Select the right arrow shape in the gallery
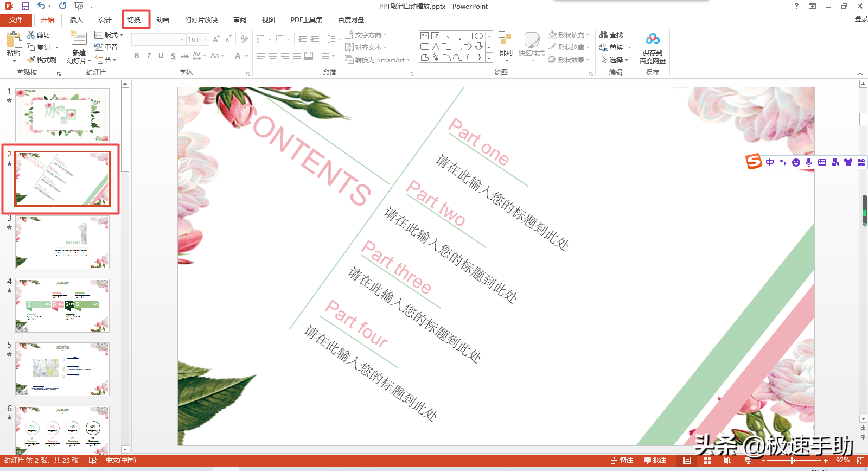868x471 pixels. click(x=468, y=47)
